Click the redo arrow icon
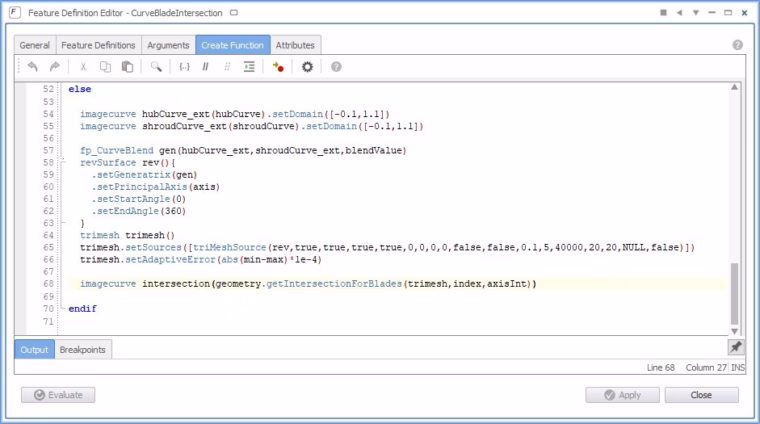Image resolution: width=760 pixels, height=424 pixels. click(55, 66)
